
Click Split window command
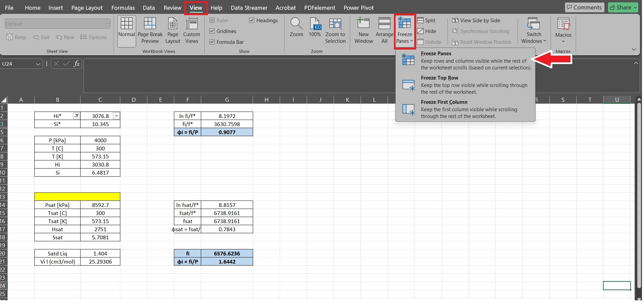427,21
